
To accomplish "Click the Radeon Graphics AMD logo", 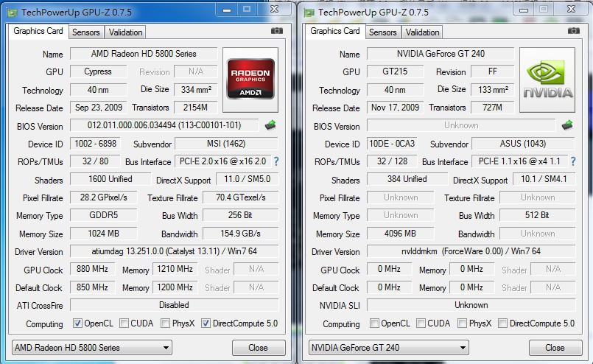I will pyautogui.click(x=250, y=80).
